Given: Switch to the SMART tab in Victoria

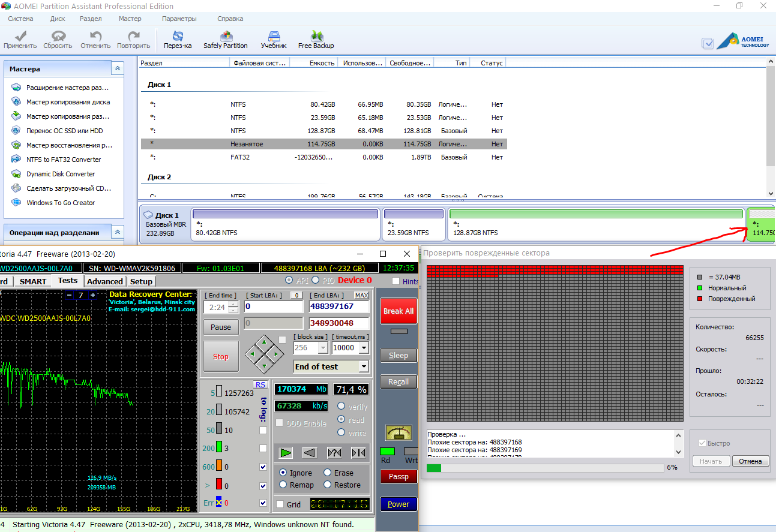Looking at the screenshot, I should [33, 281].
